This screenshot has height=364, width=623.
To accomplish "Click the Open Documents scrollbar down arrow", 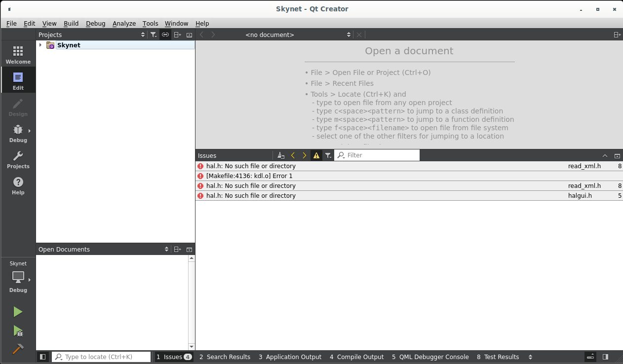I will (x=192, y=347).
